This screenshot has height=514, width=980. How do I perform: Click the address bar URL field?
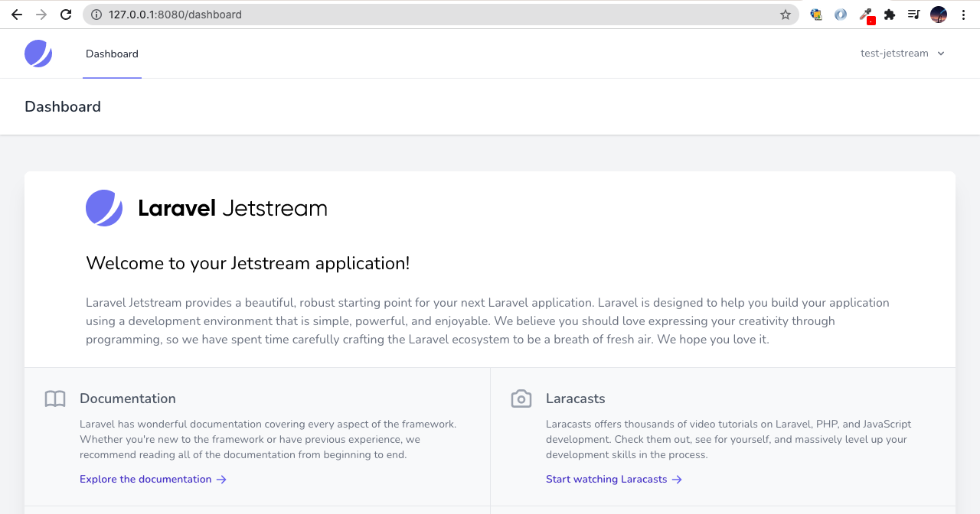pyautogui.click(x=440, y=15)
